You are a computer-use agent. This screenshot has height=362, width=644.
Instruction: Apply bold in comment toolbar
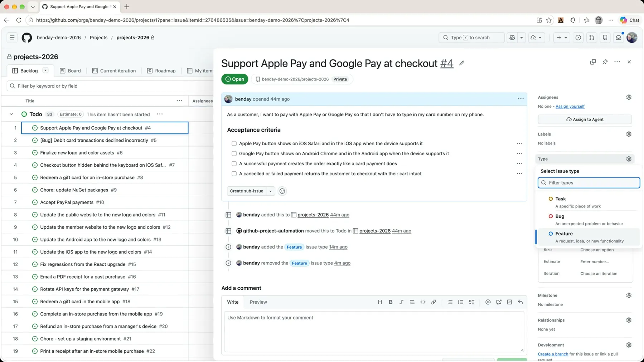click(x=391, y=302)
